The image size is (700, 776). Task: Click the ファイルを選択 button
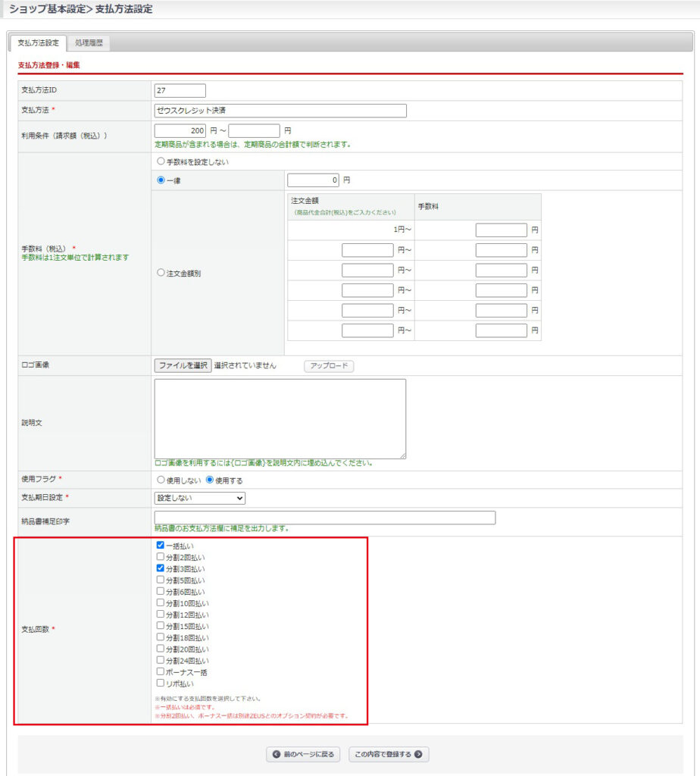click(183, 366)
